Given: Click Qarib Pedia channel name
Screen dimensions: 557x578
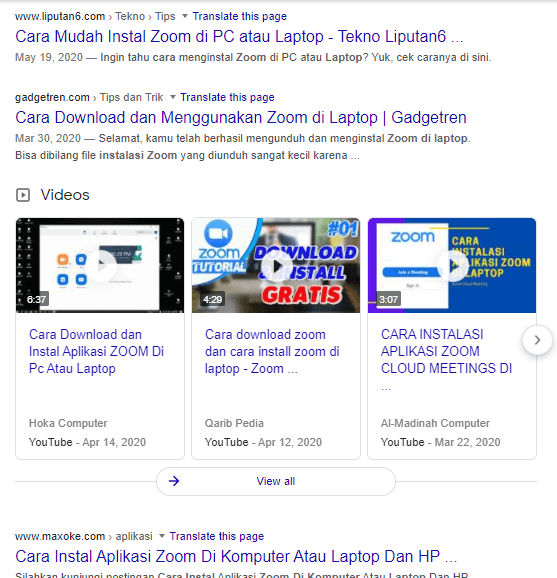Looking at the screenshot, I should coord(234,423).
